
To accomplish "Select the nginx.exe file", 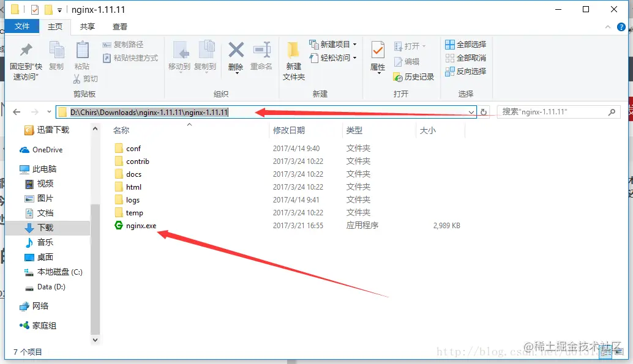I will 135,226.
